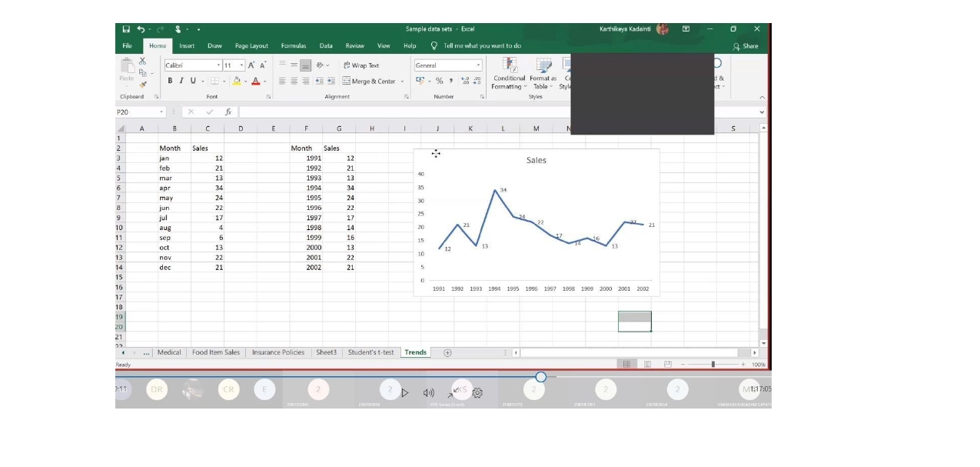Click the Share button
The image size is (980, 467).
click(x=746, y=46)
